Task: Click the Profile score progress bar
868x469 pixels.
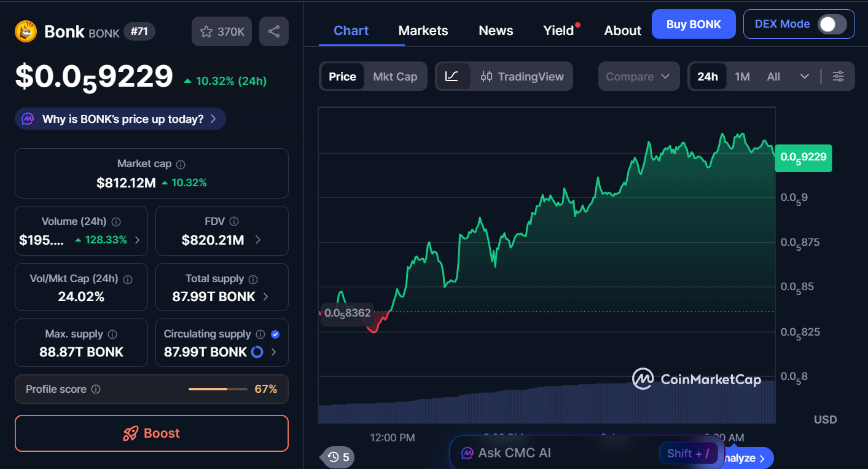Action: coord(217,389)
